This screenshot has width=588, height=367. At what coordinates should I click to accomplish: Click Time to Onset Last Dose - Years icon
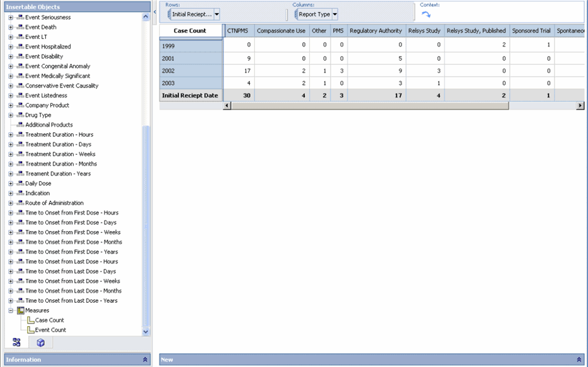coord(20,301)
